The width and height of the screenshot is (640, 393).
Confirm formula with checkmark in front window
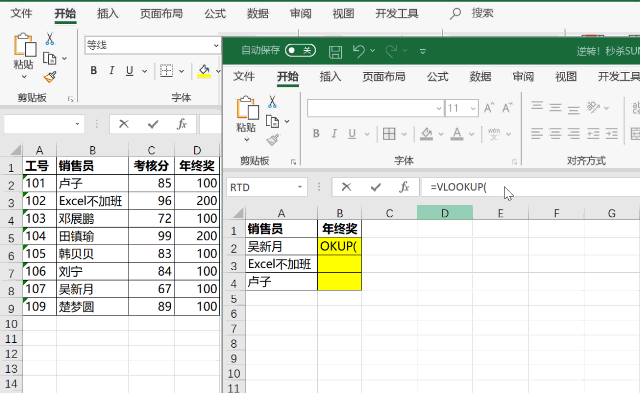[x=376, y=187]
